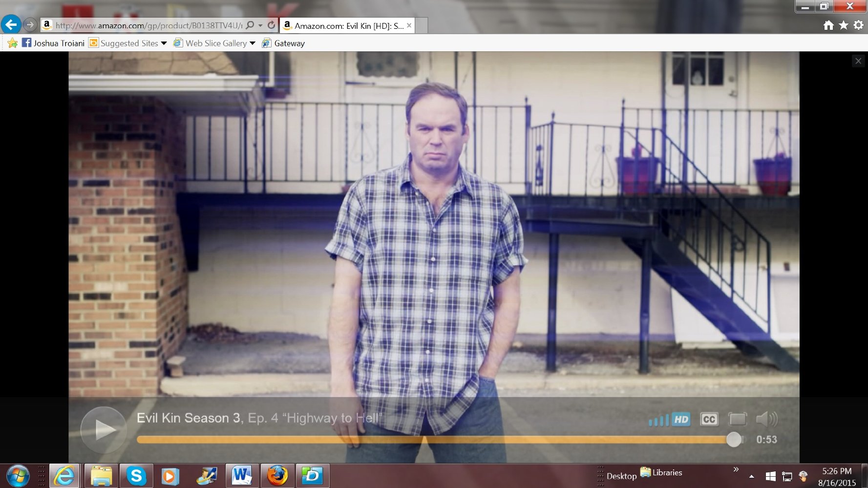This screenshot has width=868, height=488.
Task: Launch Firefox from the taskbar
Action: point(277,476)
